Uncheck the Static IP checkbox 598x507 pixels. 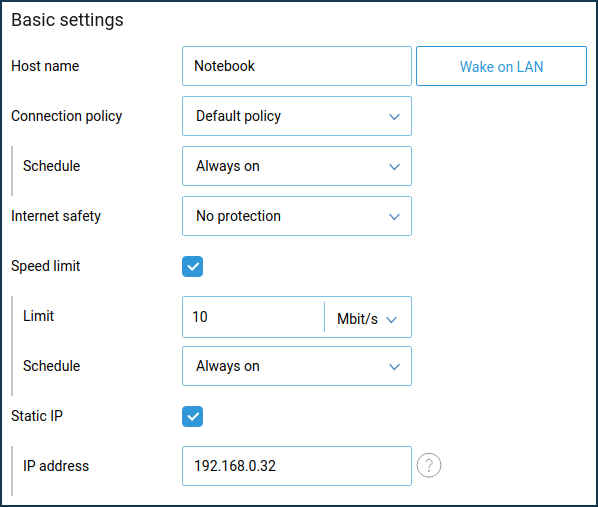pos(192,416)
